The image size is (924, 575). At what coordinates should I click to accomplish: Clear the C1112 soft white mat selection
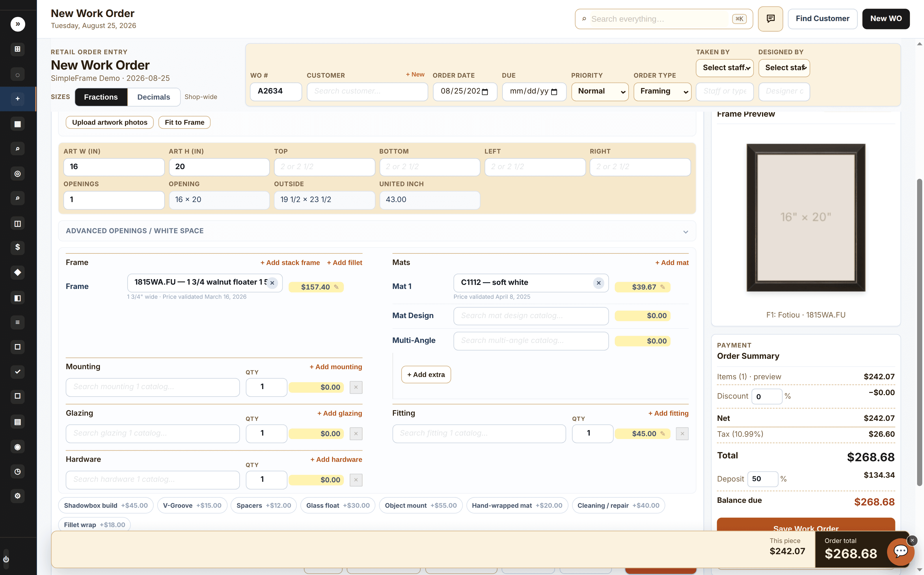(x=598, y=283)
